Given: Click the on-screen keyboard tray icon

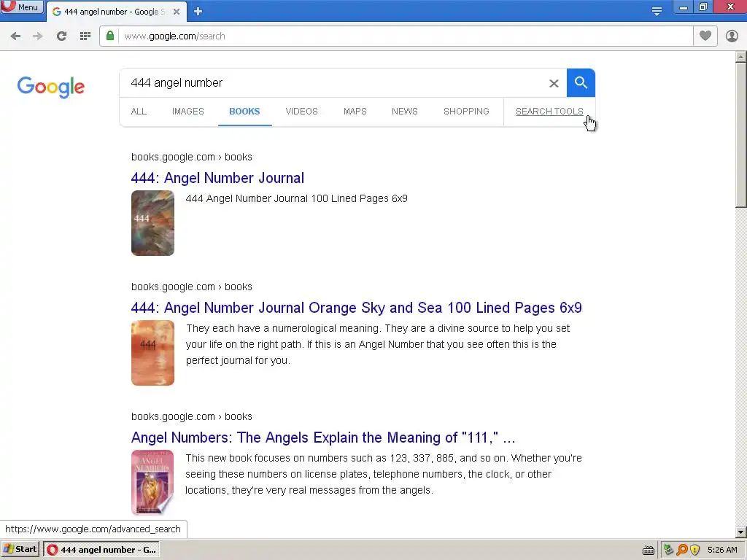Looking at the screenshot, I should 649,550.
